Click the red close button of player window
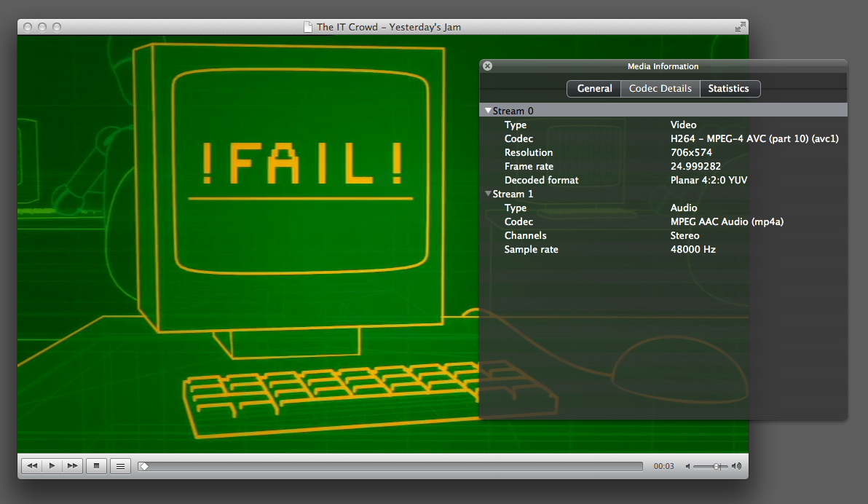 coord(28,27)
